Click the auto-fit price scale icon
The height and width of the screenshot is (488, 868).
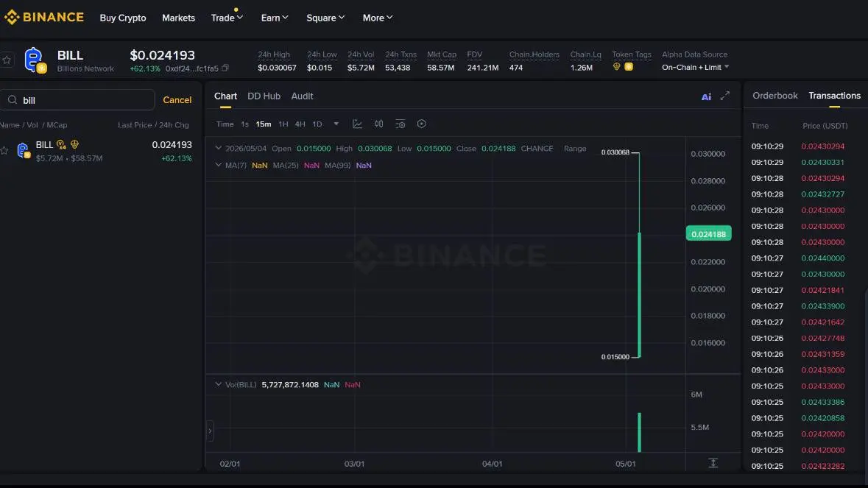[713, 463]
